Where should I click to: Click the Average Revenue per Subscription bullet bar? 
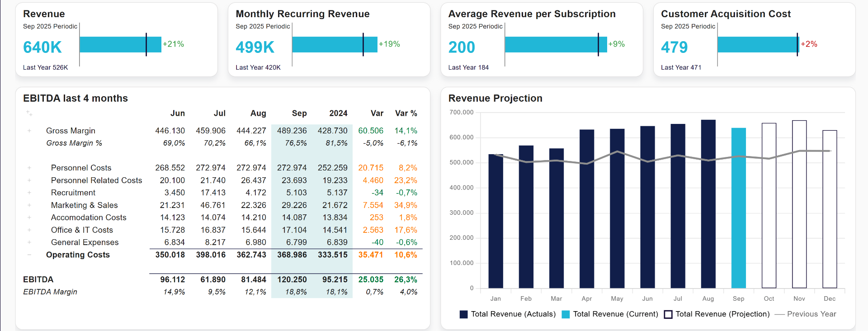pos(556,44)
